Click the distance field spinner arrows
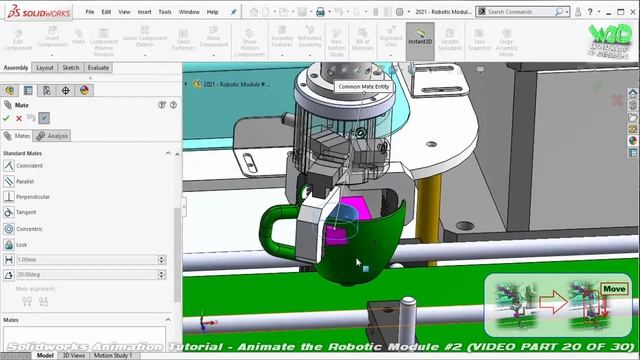 162,260
